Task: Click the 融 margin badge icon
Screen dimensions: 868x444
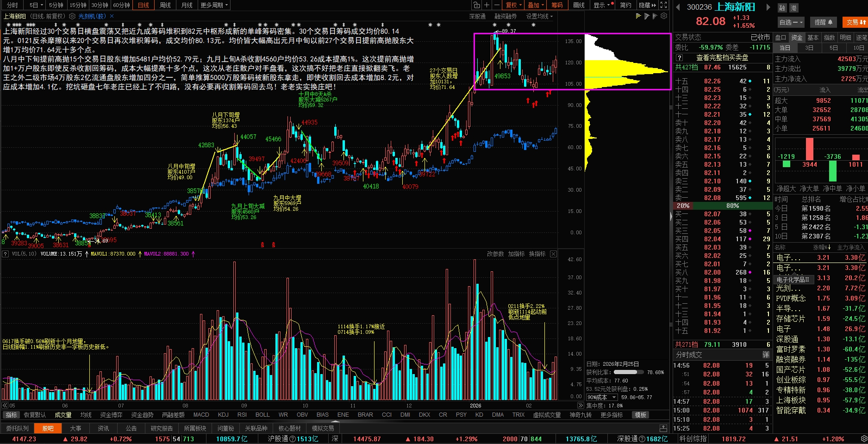Action: [x=782, y=8]
